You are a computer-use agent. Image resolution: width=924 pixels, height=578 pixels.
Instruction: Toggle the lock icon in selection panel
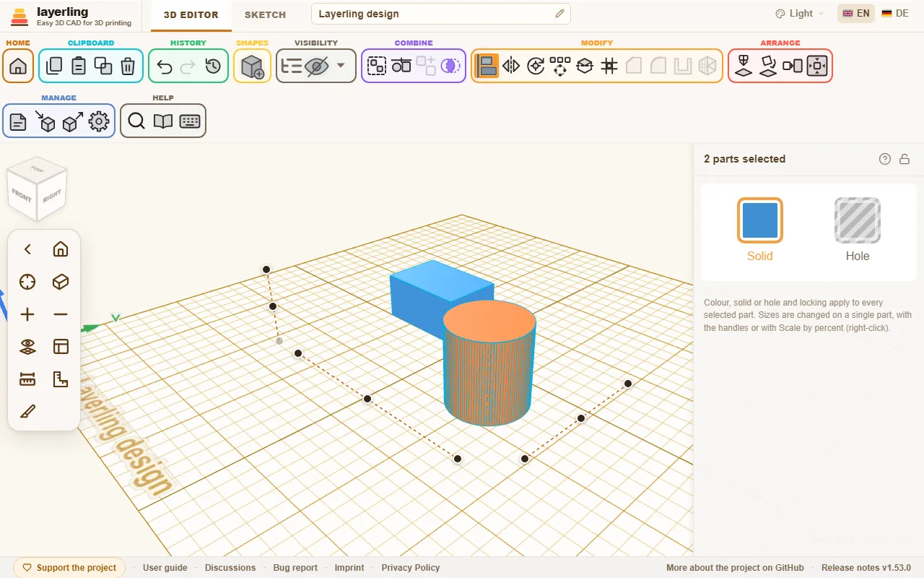coord(905,159)
